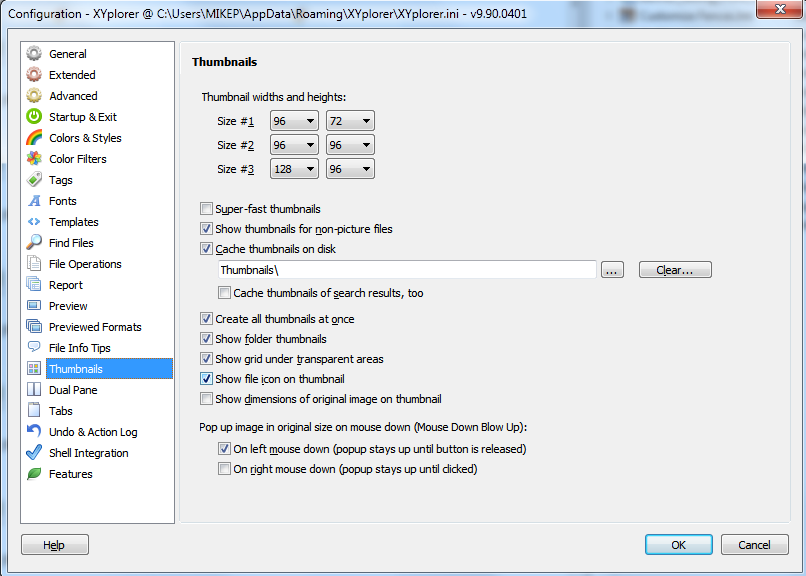806x576 pixels.
Task: Go to Dual Pane settings category
Action: pyautogui.click(x=73, y=390)
